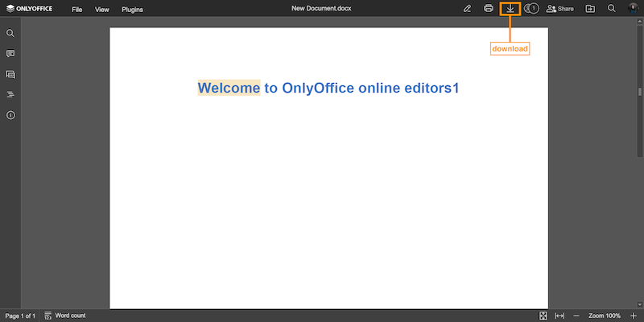Screen dimensions: 644x322
Task: Show the headings navigation panel
Action: (x=10, y=94)
